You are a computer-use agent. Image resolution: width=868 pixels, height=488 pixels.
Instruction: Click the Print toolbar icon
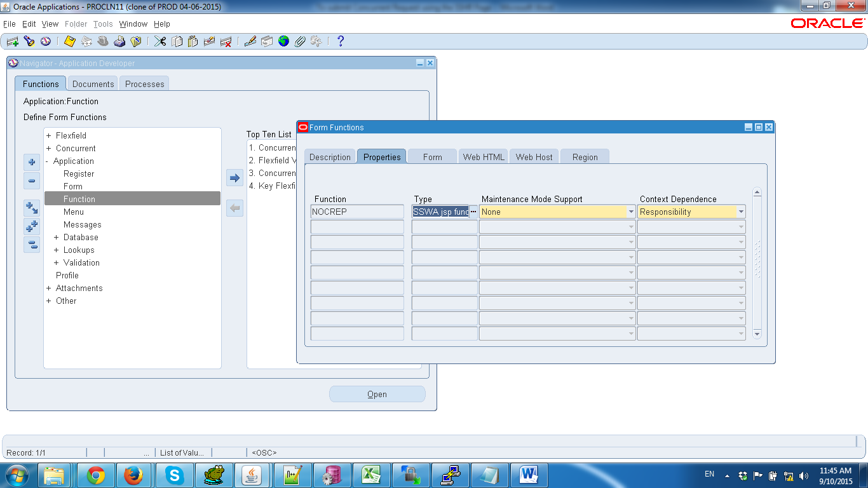(119, 41)
